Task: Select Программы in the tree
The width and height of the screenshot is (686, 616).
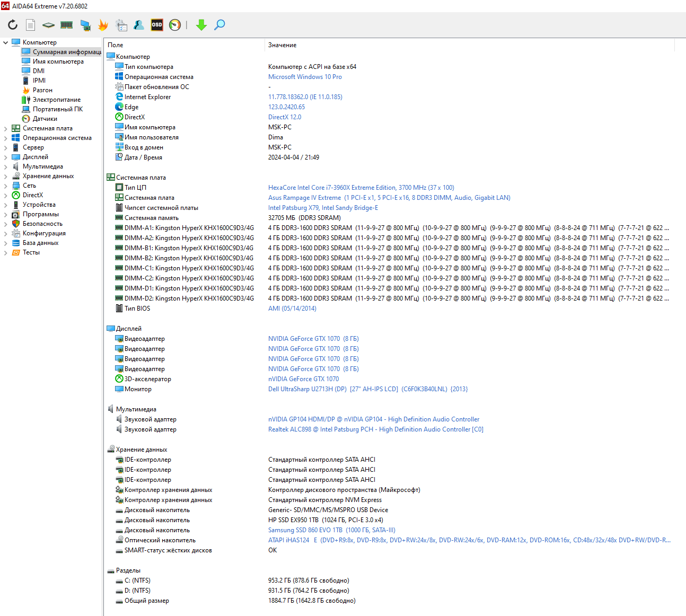Action: click(x=41, y=214)
